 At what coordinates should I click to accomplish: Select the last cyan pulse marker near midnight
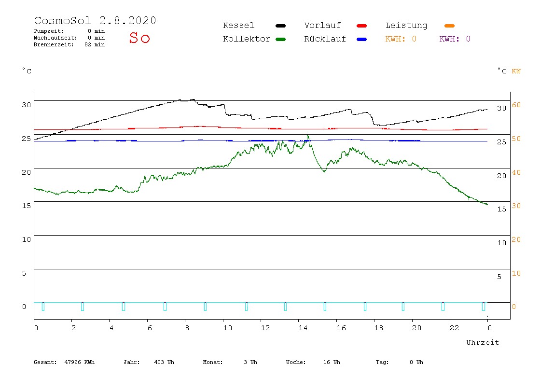(484, 307)
